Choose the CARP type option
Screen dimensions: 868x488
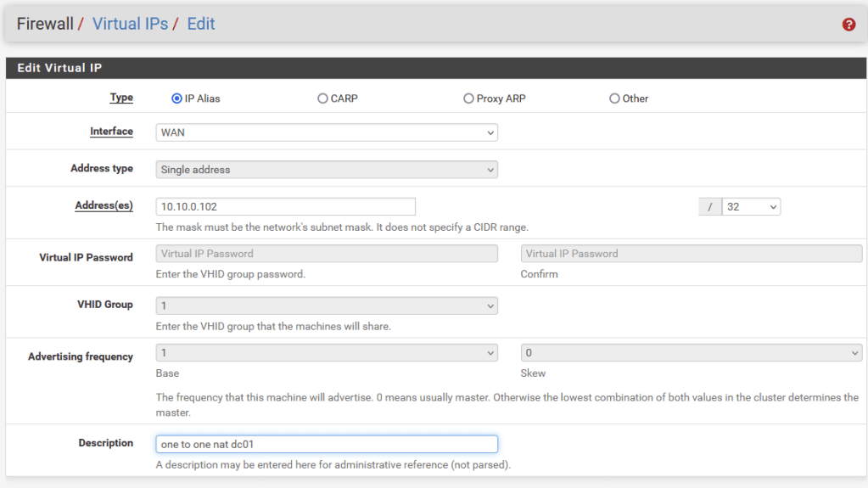(x=322, y=98)
